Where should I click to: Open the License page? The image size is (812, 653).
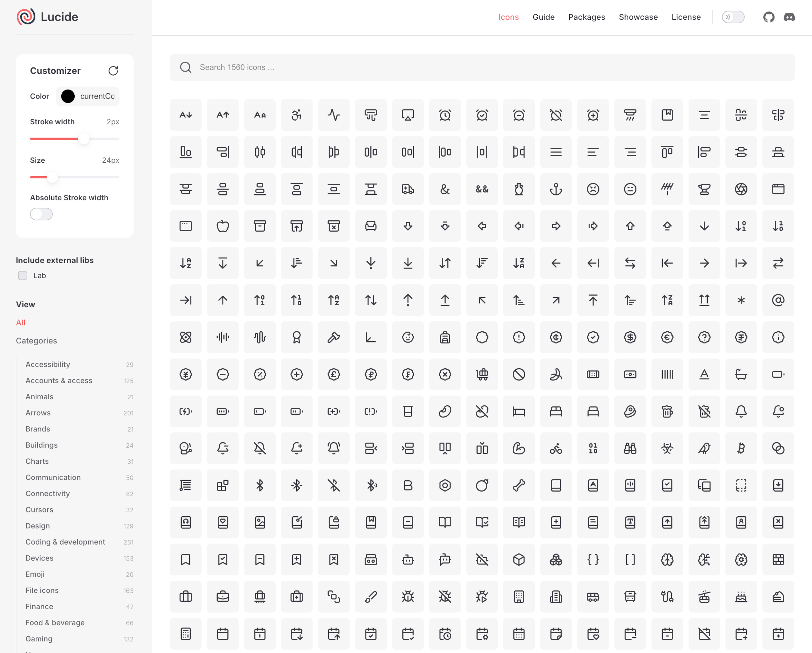click(x=686, y=17)
